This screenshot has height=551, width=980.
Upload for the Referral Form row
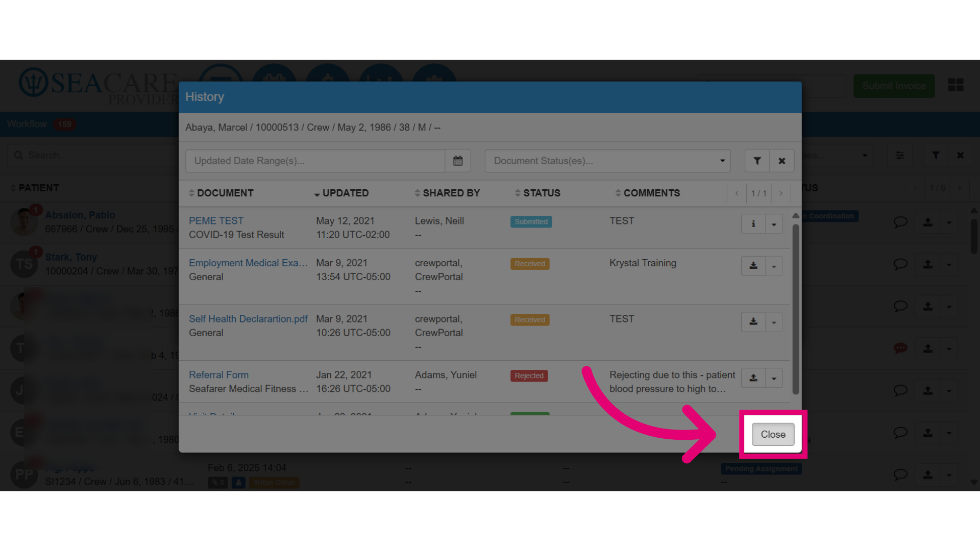click(753, 378)
